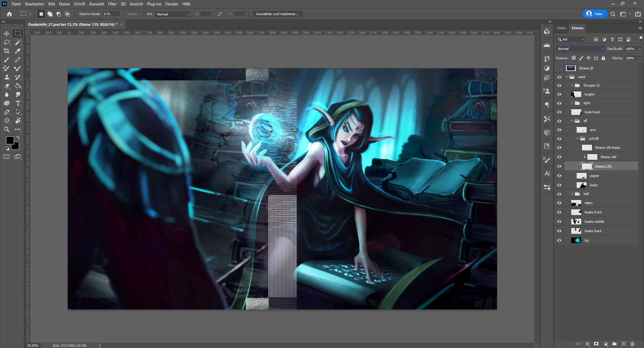Screen dimensions: 644x348
Task: Collapse the elf group
Action: pos(572,121)
